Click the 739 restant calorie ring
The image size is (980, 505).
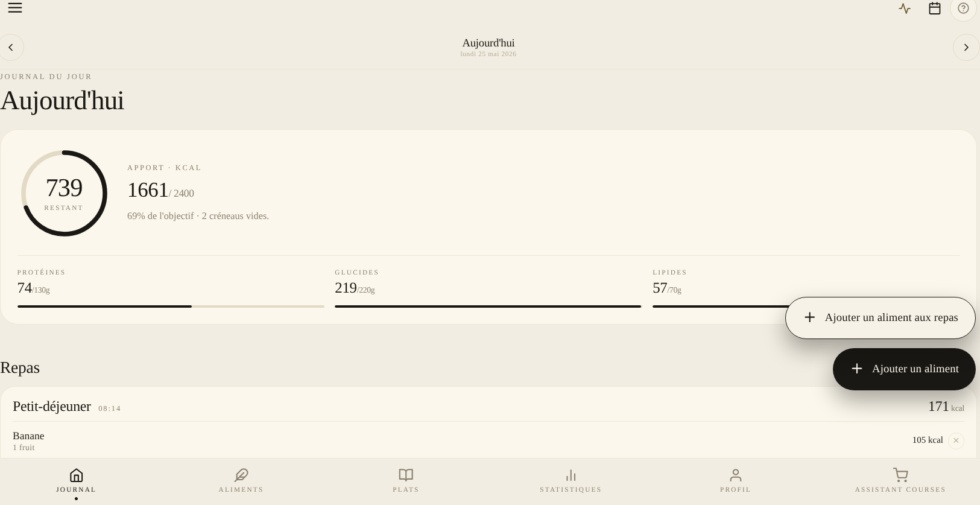tap(64, 193)
